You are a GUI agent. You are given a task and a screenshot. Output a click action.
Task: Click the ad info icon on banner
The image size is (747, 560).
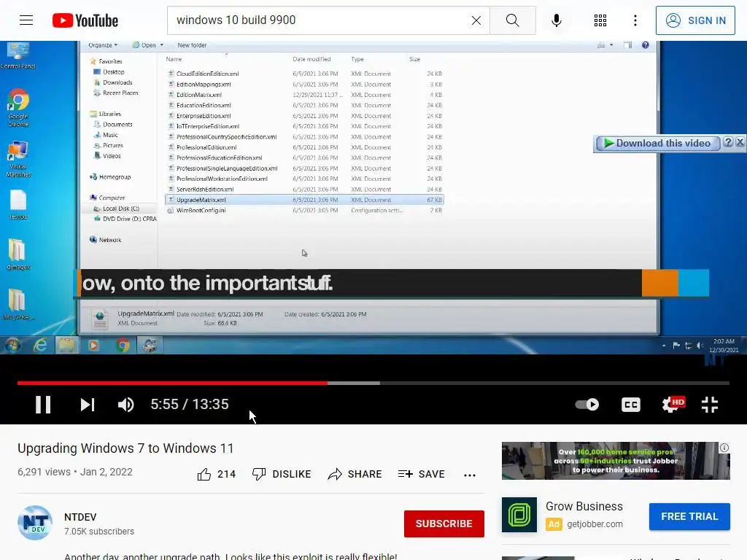724,448
